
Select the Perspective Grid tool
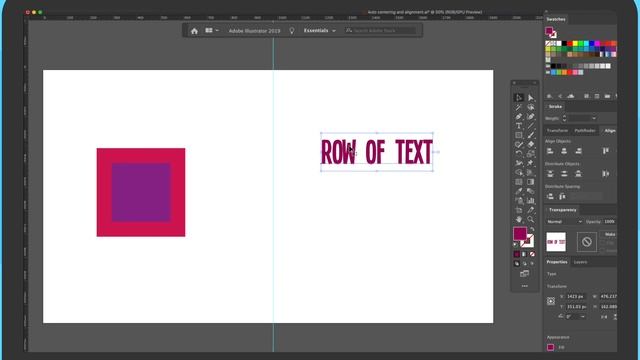click(531, 173)
